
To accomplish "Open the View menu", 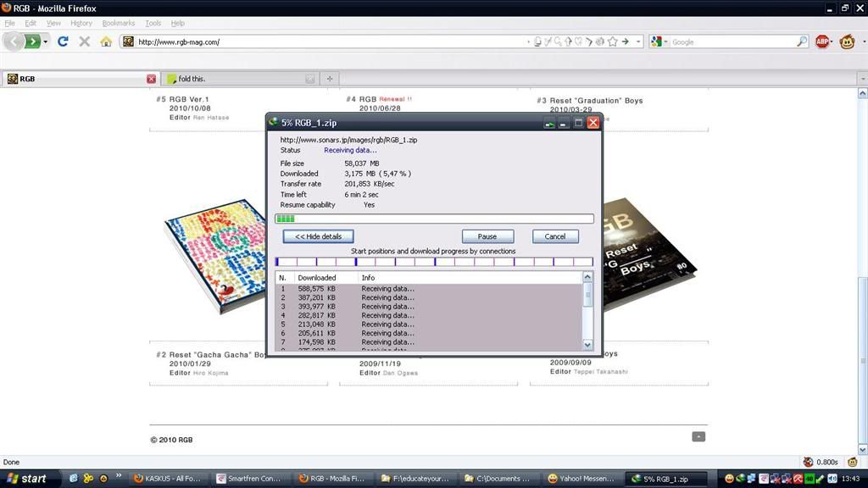I will coord(53,23).
